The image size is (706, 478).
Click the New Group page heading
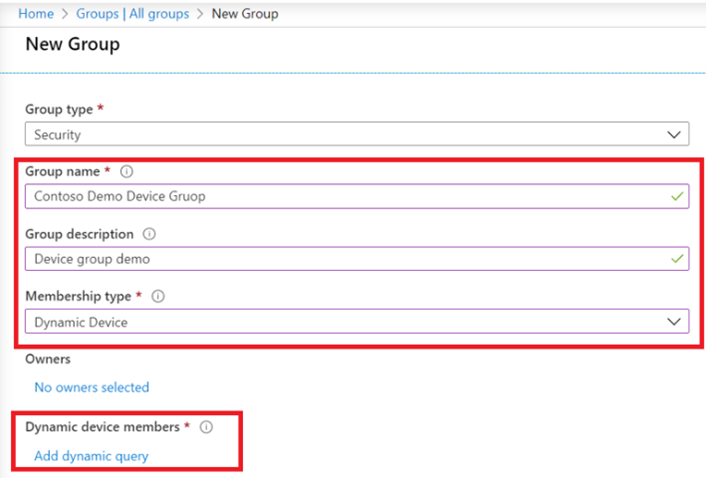72,44
